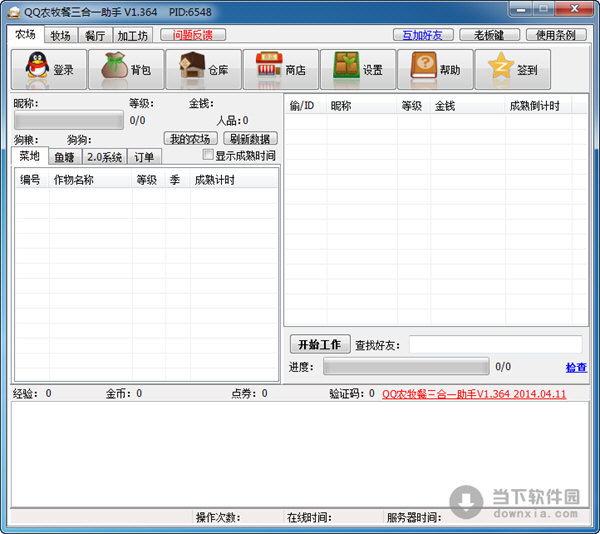600x534 pixels.
Task: Switch to the 餐厅 tab
Action: (x=95, y=36)
